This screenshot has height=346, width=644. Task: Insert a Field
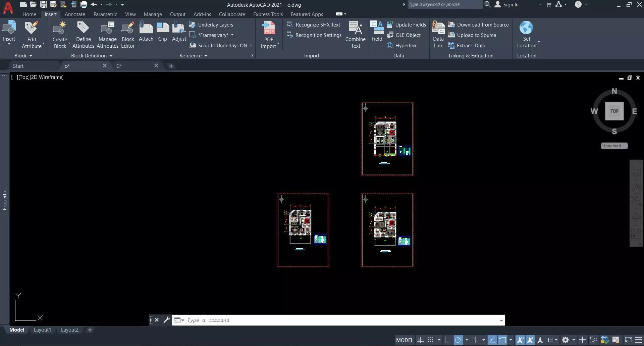point(377,32)
